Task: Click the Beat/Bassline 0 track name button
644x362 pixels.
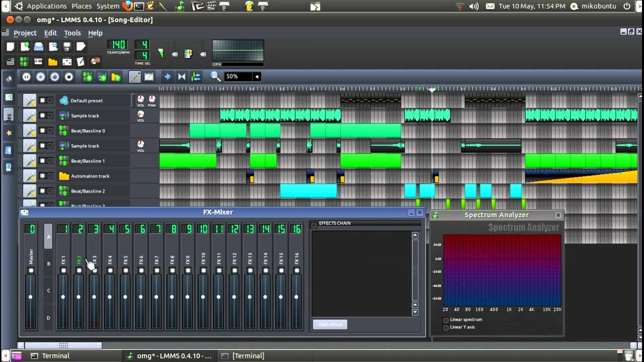Action: (x=93, y=131)
